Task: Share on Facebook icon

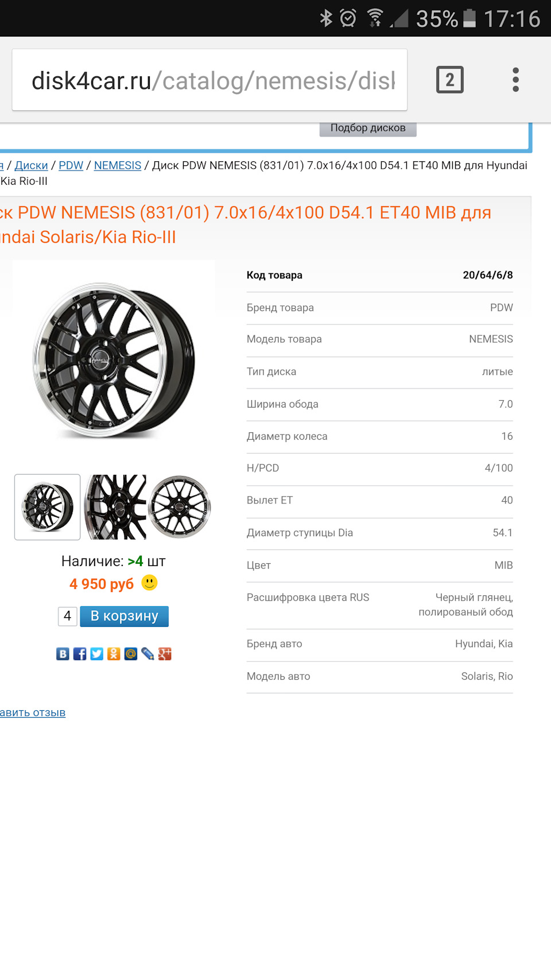Action: tap(80, 654)
